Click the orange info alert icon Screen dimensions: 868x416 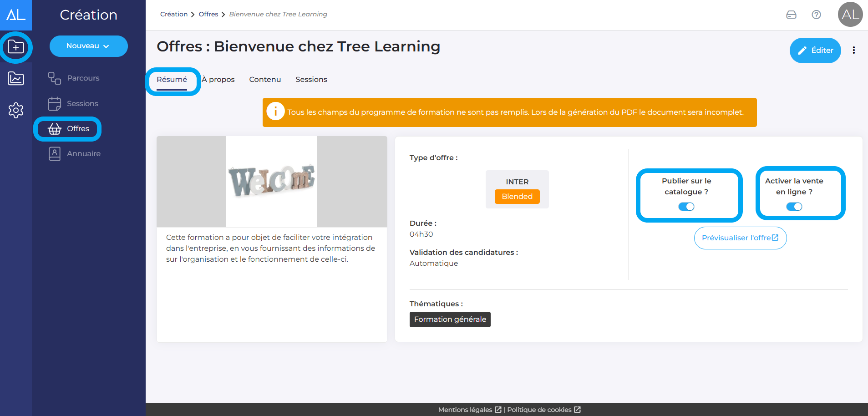pyautogui.click(x=275, y=112)
